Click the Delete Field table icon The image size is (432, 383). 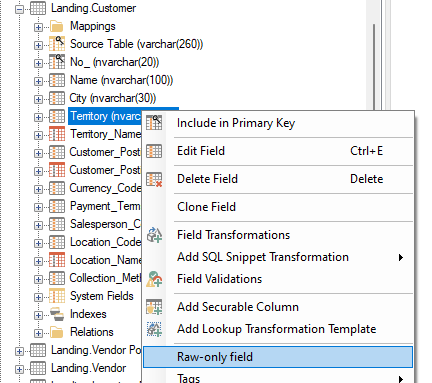point(154,179)
